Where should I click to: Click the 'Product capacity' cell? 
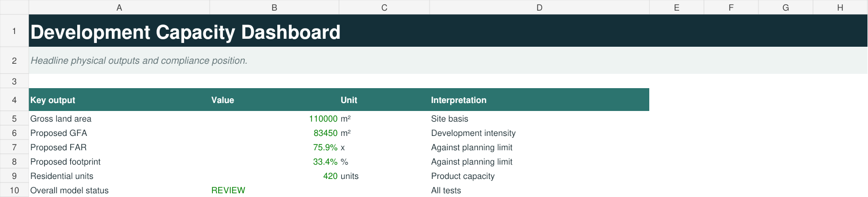539,176
